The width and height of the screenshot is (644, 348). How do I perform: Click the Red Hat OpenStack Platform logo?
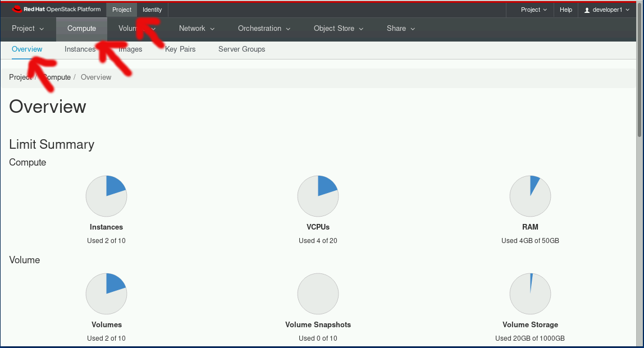[x=56, y=9]
